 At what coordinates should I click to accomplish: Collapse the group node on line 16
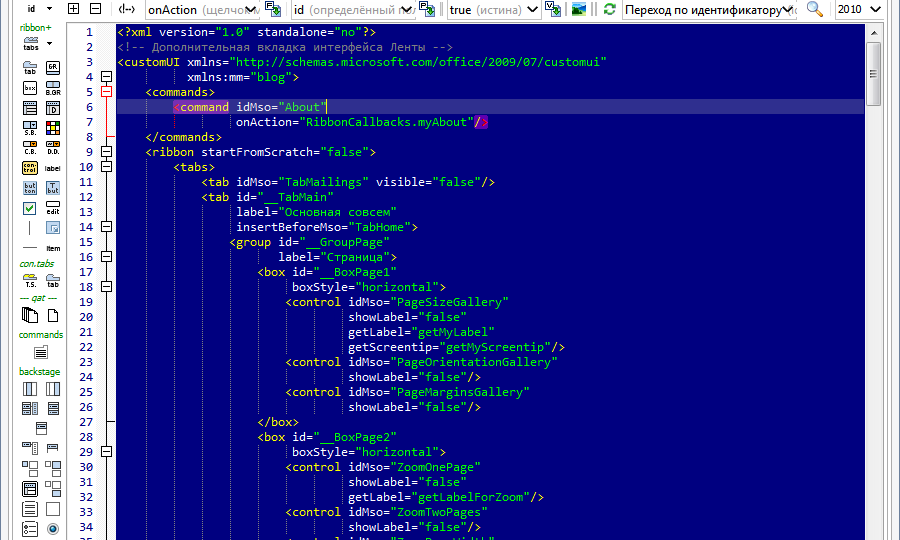coord(107,257)
